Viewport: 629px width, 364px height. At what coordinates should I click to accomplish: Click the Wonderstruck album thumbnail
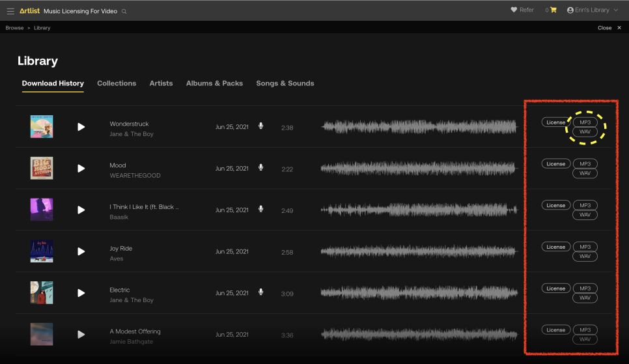point(42,126)
